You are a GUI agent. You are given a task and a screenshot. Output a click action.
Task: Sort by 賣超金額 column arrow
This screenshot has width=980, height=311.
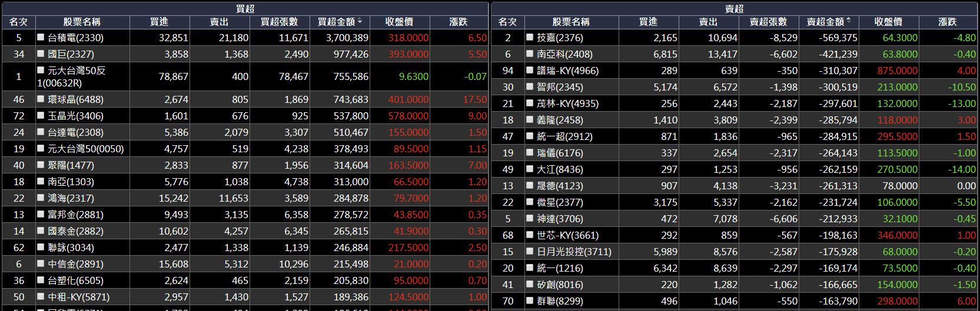coord(848,21)
